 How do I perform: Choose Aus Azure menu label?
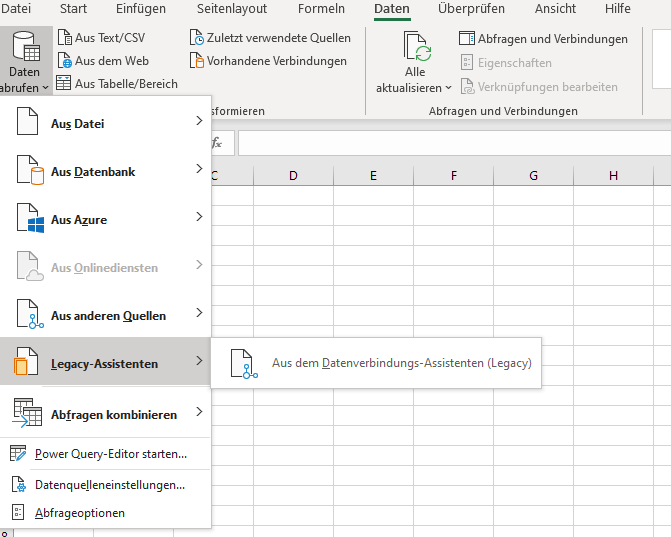79,220
